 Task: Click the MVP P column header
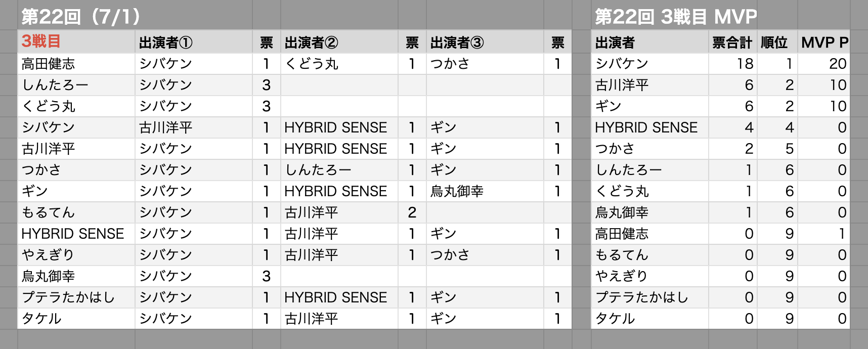tap(824, 42)
